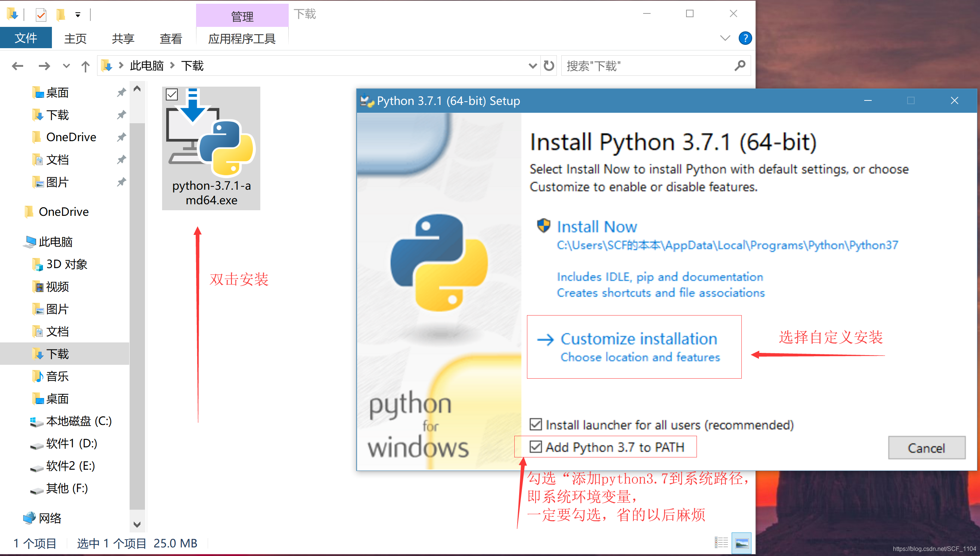980x556 pixels.
Task: Switch to details view button
Action: tap(721, 543)
